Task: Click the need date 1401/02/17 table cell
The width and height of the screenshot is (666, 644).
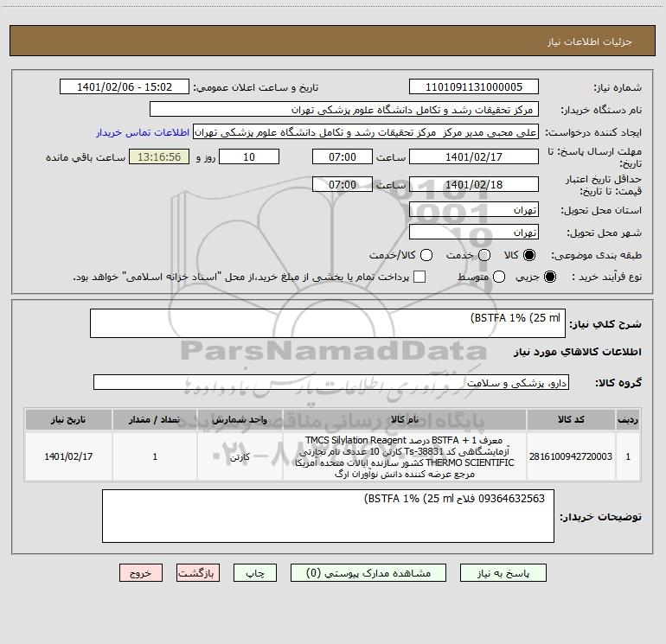Action: pyautogui.click(x=68, y=456)
